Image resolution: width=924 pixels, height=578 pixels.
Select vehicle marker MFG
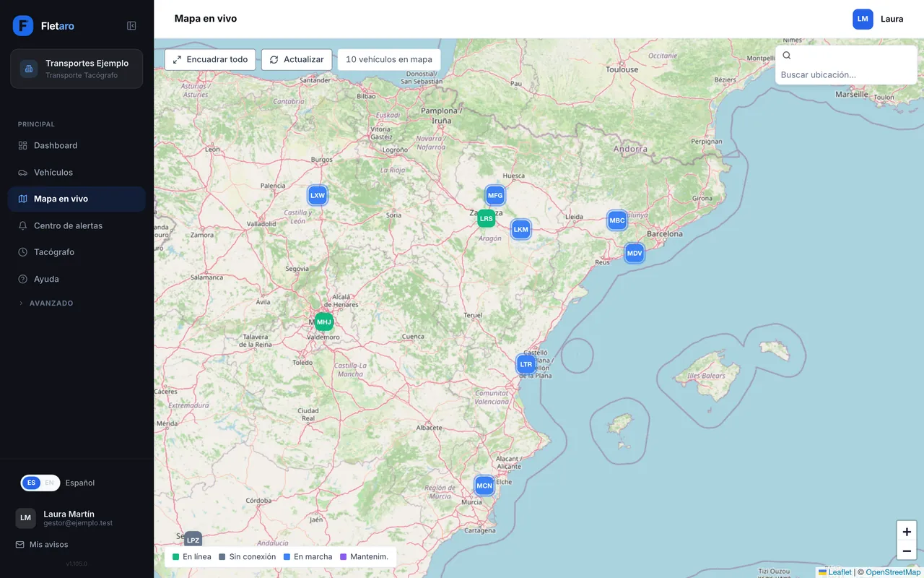(x=495, y=196)
